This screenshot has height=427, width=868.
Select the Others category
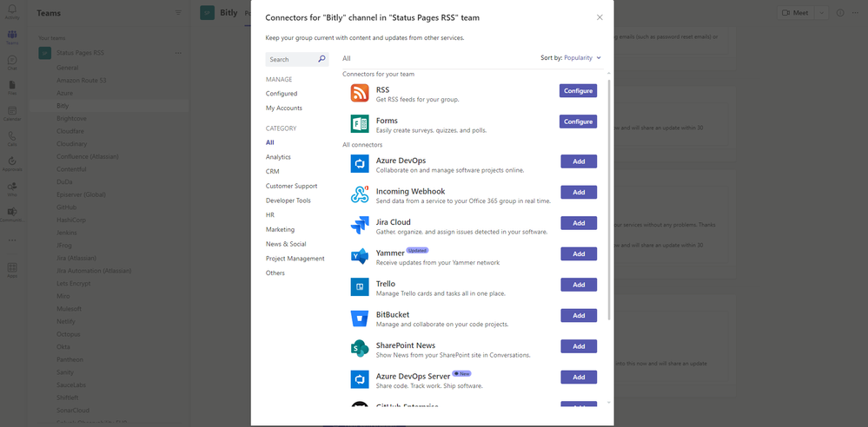(x=275, y=273)
